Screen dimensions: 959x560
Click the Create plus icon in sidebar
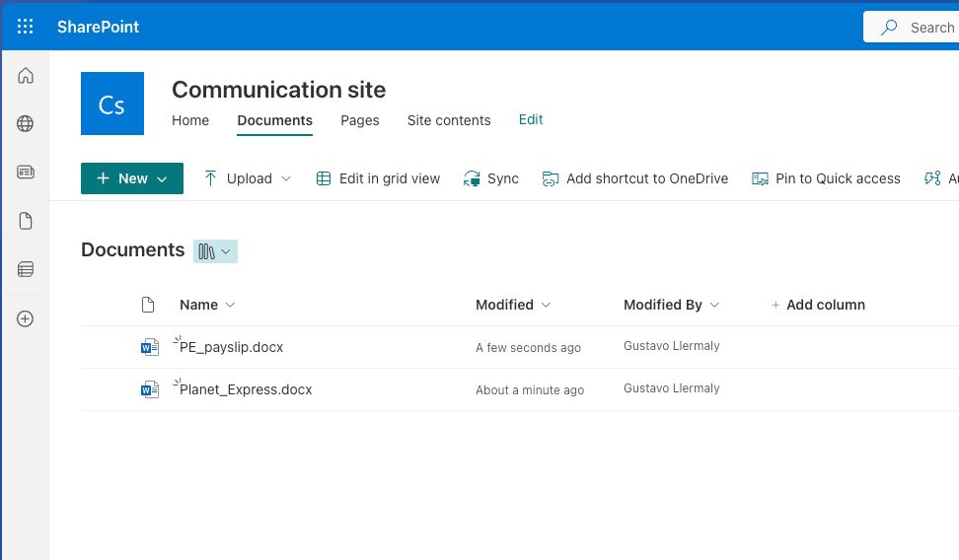26,318
